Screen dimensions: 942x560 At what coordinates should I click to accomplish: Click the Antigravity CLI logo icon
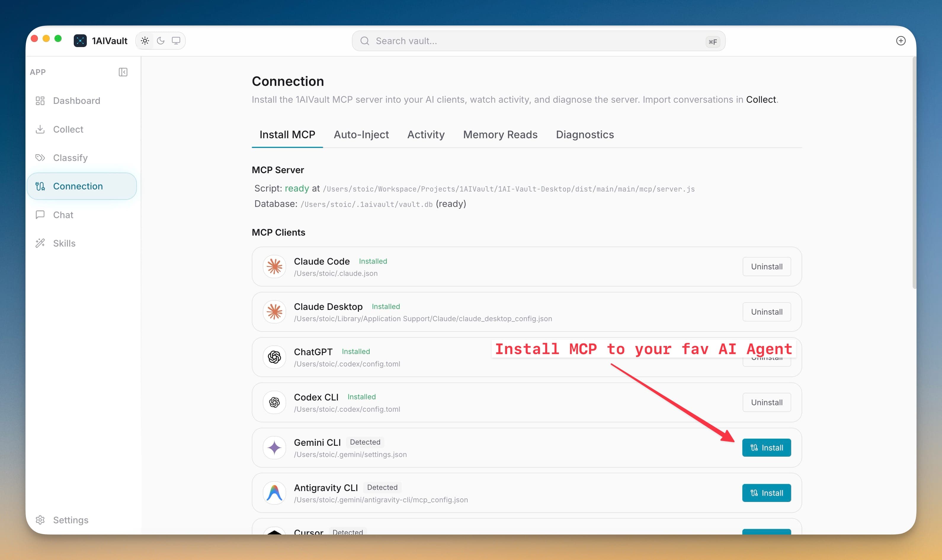[275, 493]
